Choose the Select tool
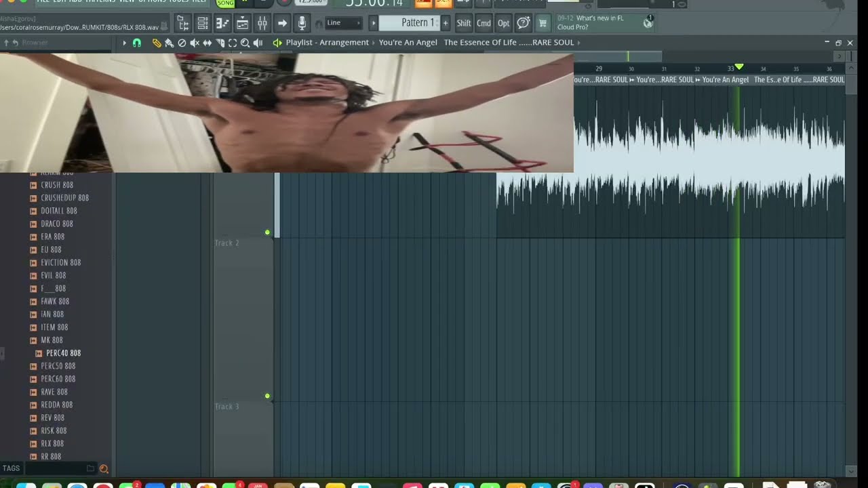The width and height of the screenshot is (868, 488). pos(233,43)
